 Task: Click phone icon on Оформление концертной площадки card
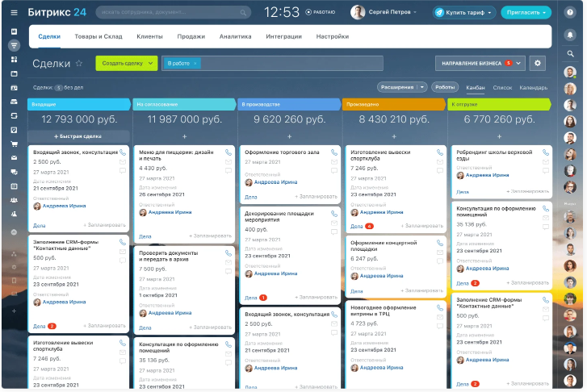tap(440, 243)
